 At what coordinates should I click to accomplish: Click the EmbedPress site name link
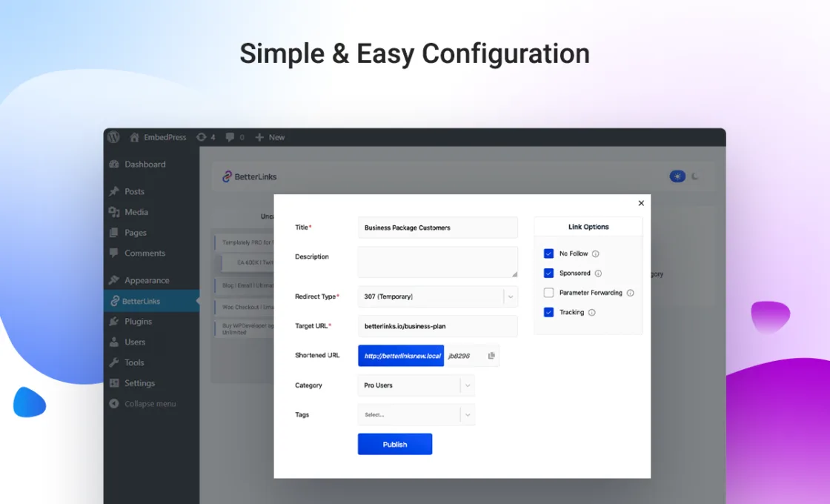[x=165, y=137]
